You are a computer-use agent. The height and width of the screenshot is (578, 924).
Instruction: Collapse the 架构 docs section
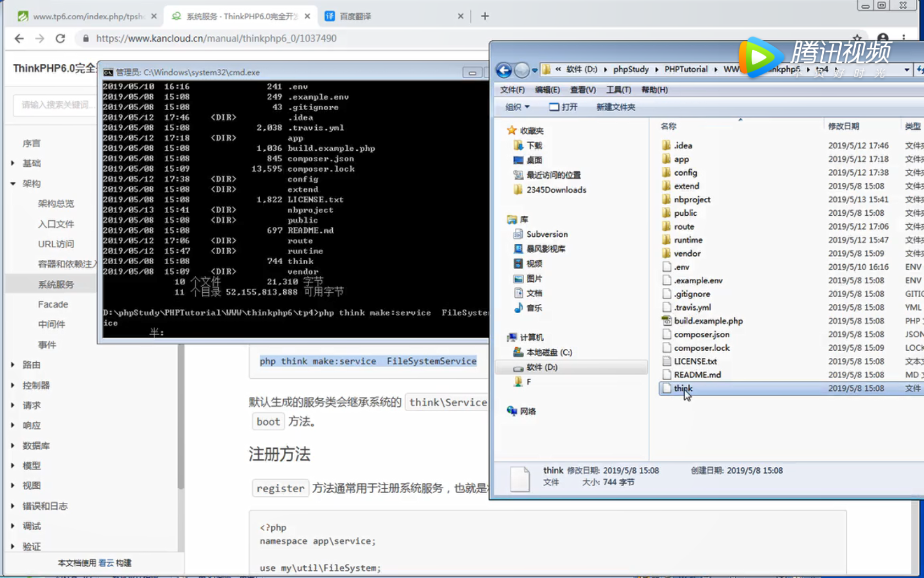point(13,183)
